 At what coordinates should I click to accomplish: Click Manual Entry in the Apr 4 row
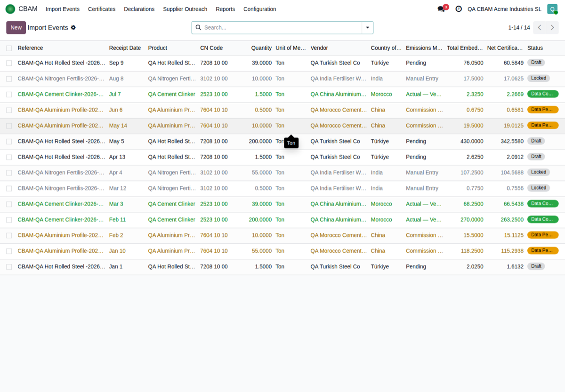pos(422,173)
